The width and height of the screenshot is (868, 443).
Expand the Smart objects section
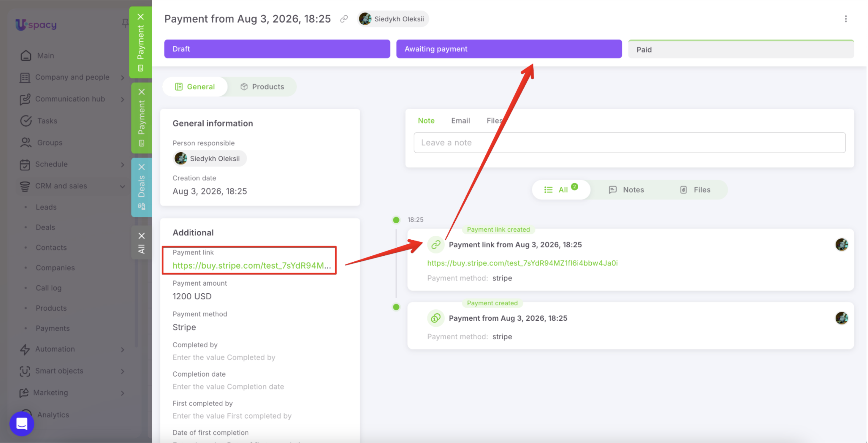(122, 371)
